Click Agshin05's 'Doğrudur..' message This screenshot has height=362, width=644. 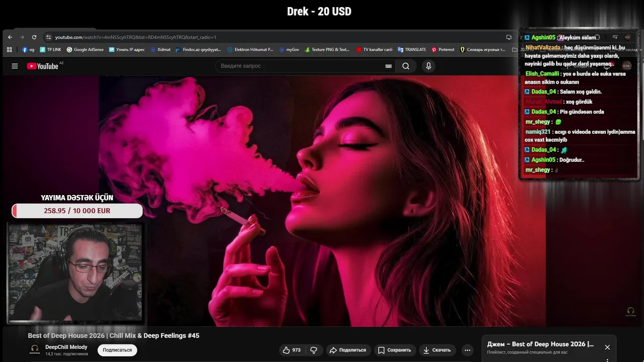572,160
